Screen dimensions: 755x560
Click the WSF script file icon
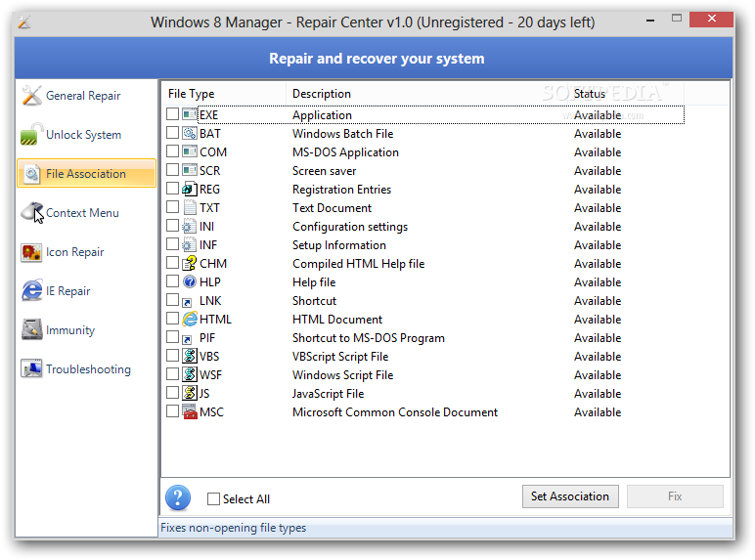click(190, 374)
